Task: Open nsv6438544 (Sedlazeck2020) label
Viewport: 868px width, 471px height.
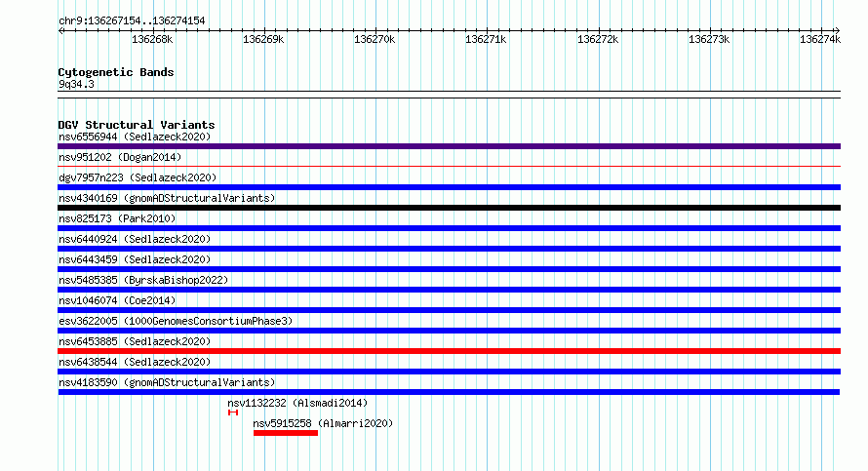Action: click(x=135, y=362)
